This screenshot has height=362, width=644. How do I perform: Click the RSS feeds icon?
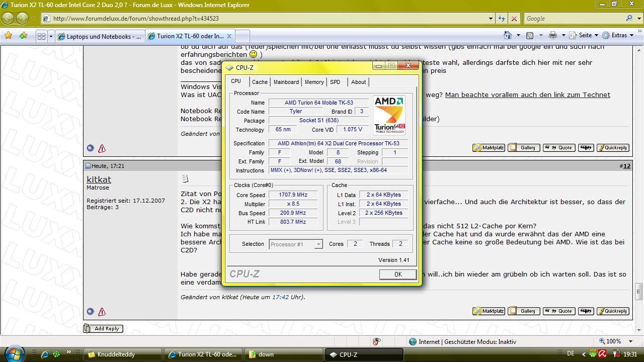(530, 35)
